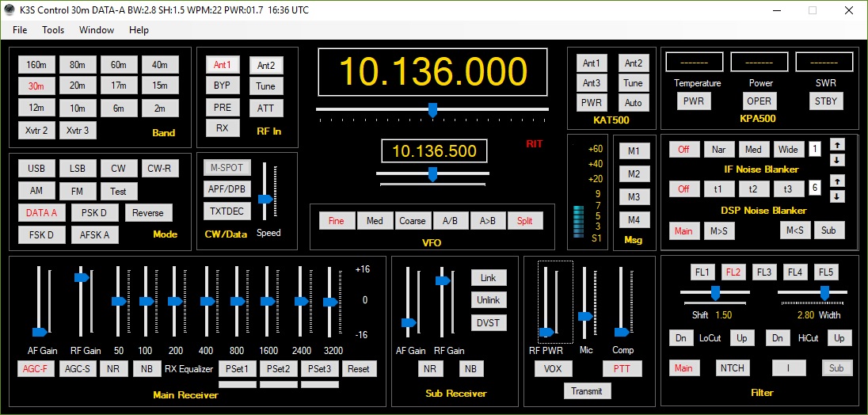Click the VFO B tuning slider
The height and width of the screenshot is (415, 868).
coord(432,173)
